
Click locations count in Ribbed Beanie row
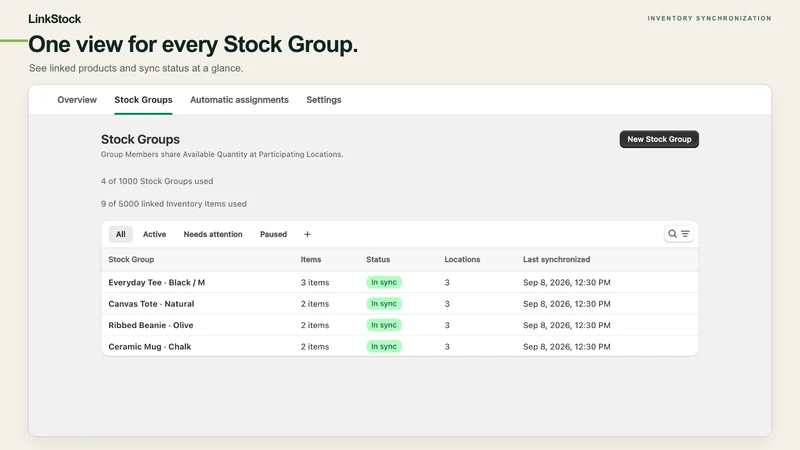point(447,325)
